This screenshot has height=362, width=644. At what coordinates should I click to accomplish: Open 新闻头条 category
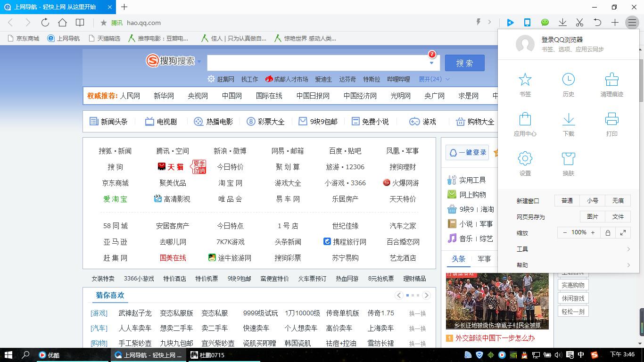pos(109,122)
